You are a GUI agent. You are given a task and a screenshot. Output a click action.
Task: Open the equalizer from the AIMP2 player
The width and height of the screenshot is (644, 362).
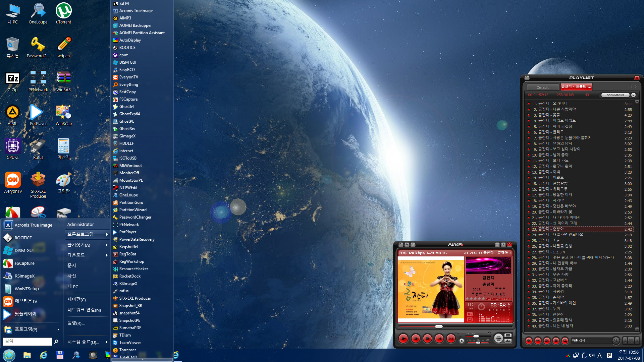(x=508, y=341)
